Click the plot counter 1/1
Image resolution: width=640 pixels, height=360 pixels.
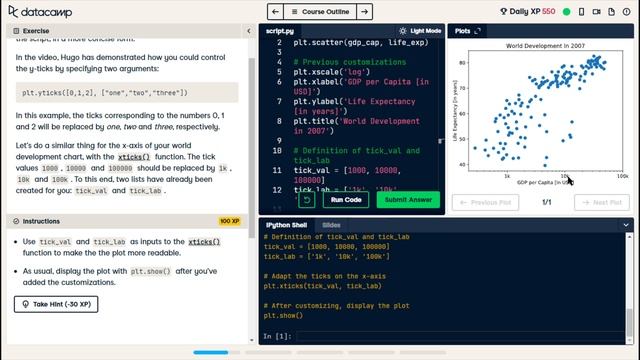547,202
